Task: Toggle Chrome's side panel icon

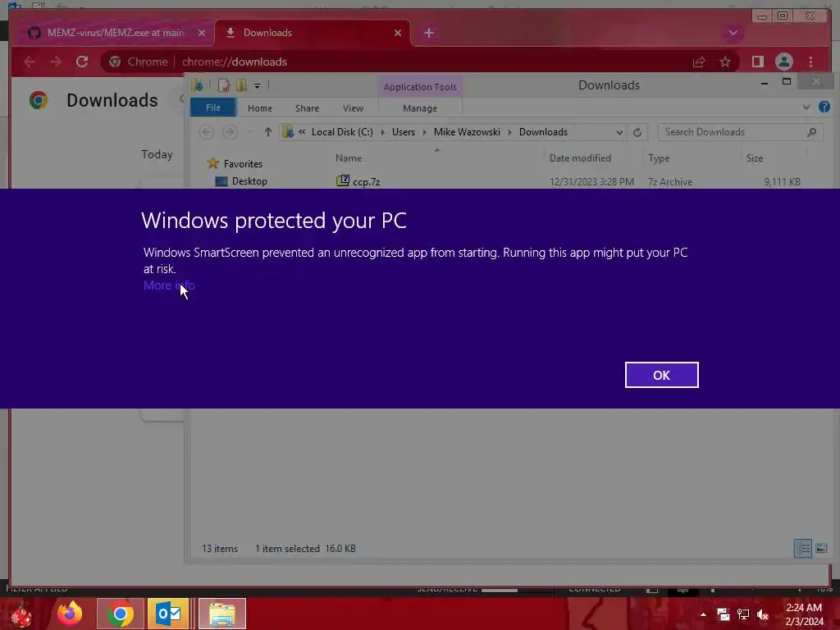Action: [x=757, y=62]
